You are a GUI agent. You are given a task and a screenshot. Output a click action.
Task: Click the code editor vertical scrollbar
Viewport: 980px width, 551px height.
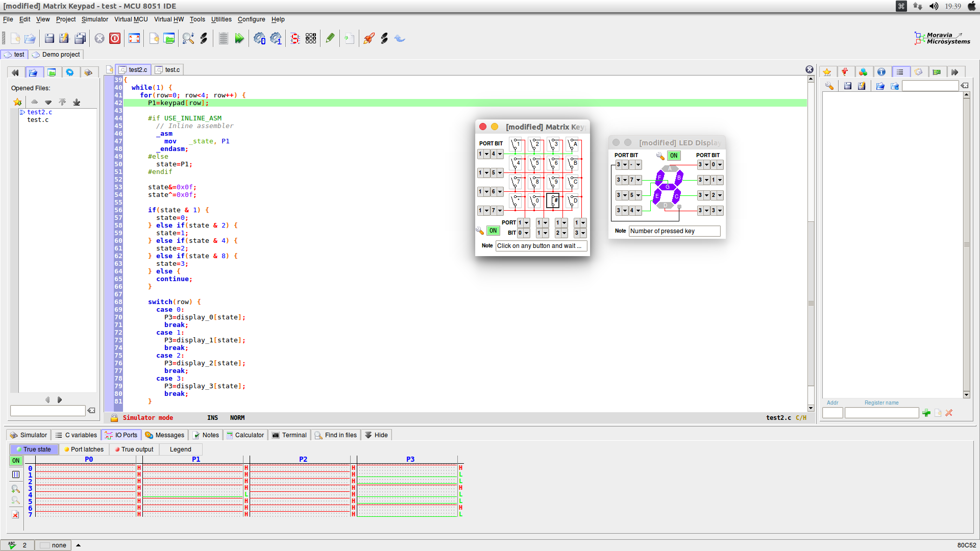point(811,244)
